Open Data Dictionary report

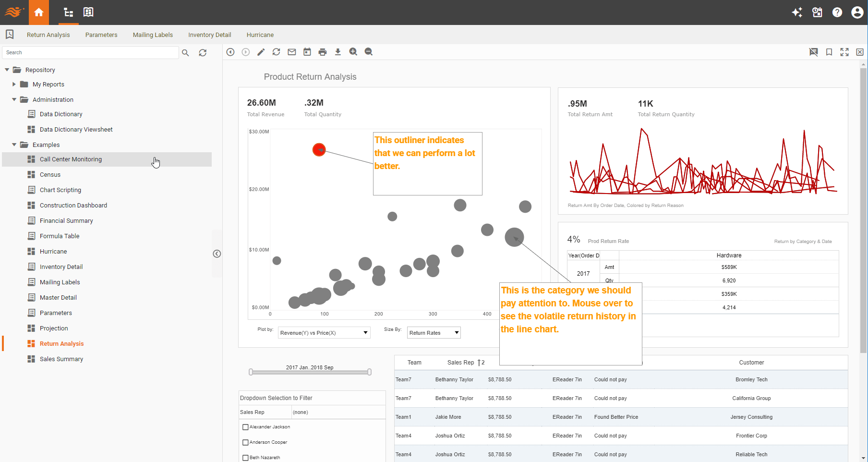point(61,114)
